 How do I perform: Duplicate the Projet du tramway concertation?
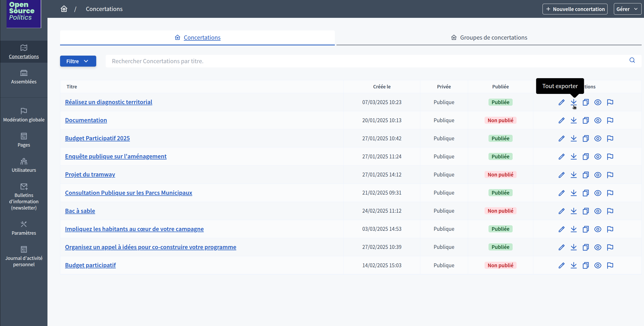(586, 175)
